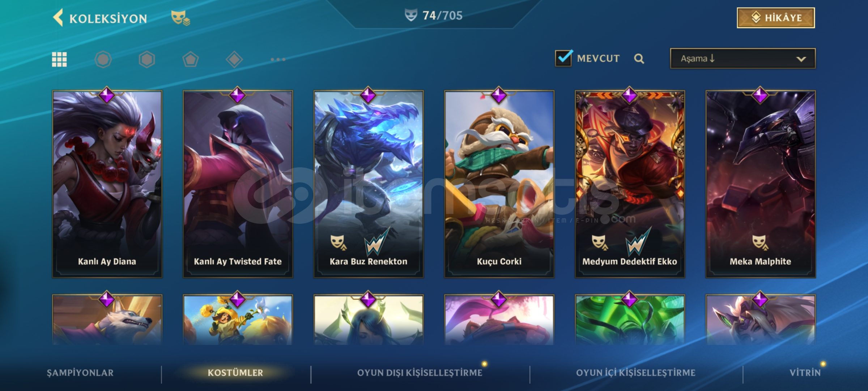Go to the Vitrin tab
The height and width of the screenshot is (391, 868).
(805, 373)
